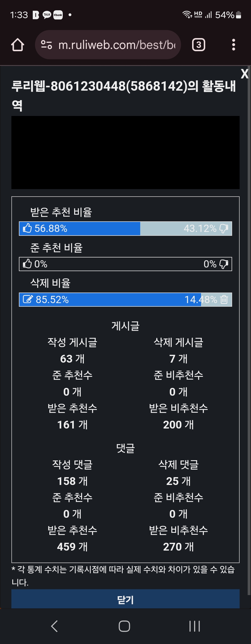Click the 삭제 비율 progress bar
Viewport: 251px width, 644px height.
point(125,299)
